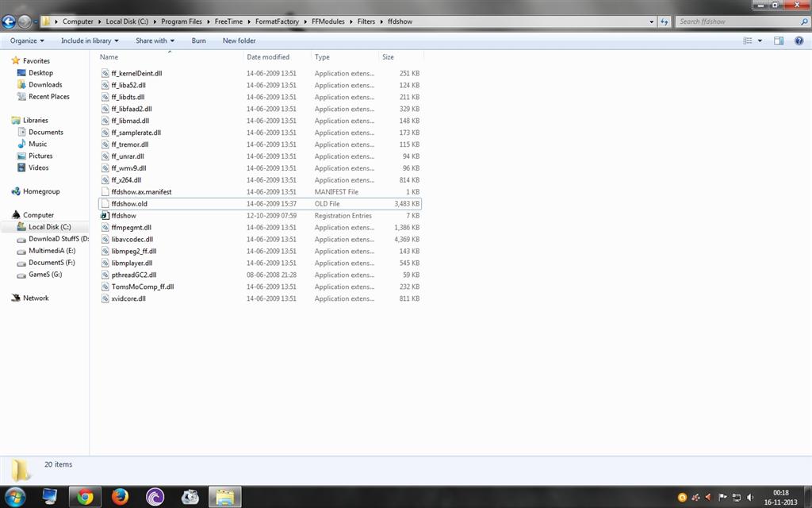Click ffdshow registry entries file icon
Viewport: 812px width, 508px height.
pyautogui.click(x=105, y=216)
